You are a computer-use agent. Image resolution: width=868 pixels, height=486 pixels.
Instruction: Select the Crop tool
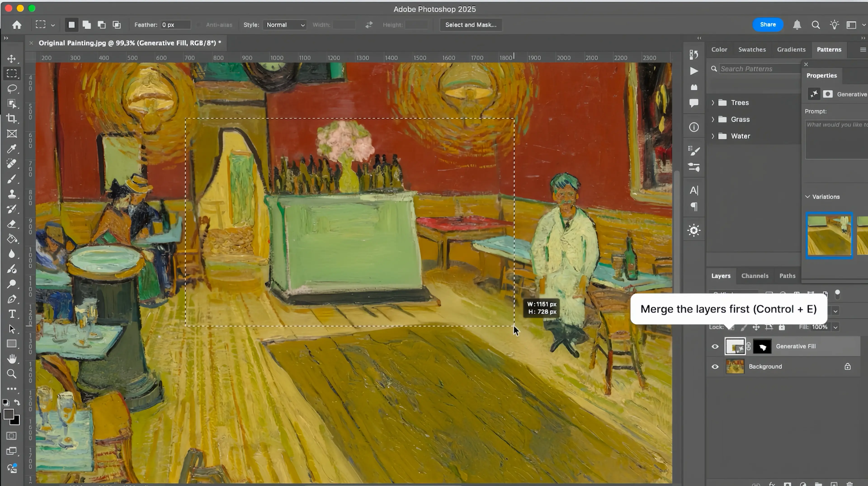12,118
